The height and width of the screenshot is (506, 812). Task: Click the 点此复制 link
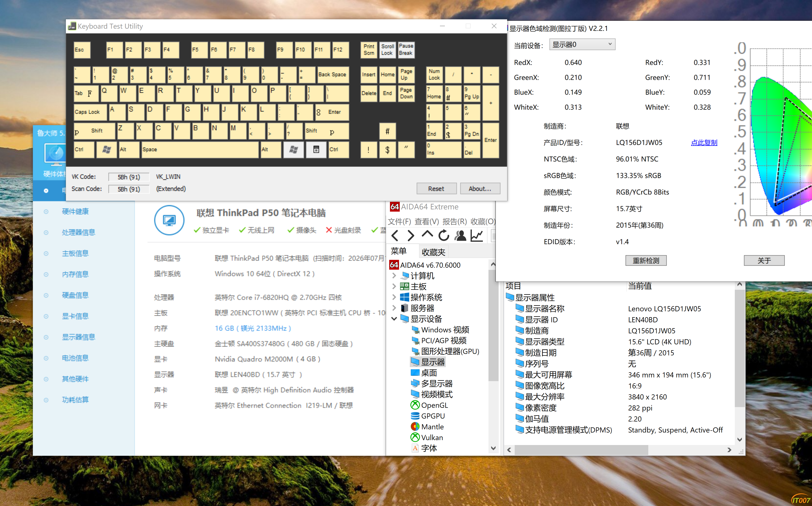[704, 143]
